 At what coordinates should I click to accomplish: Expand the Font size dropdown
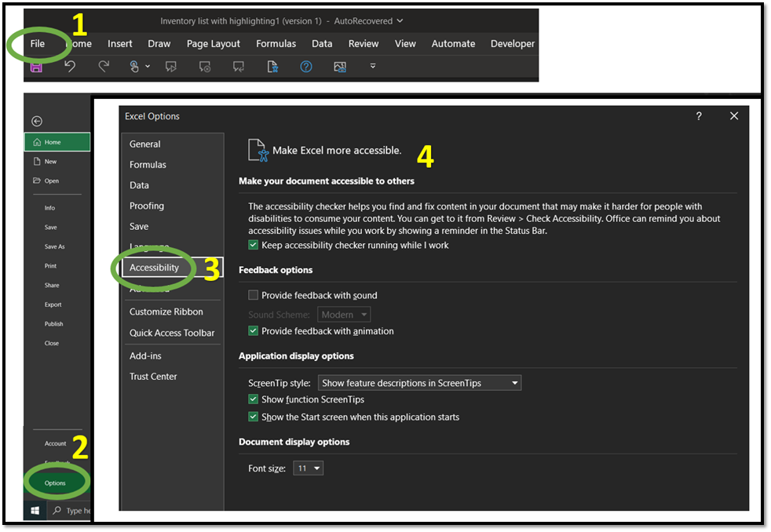click(x=309, y=468)
